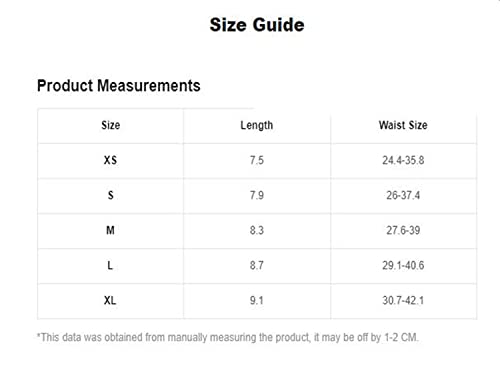Viewport: 500px width, 367px height.
Task: Click the Size column header
Action: [111, 125]
